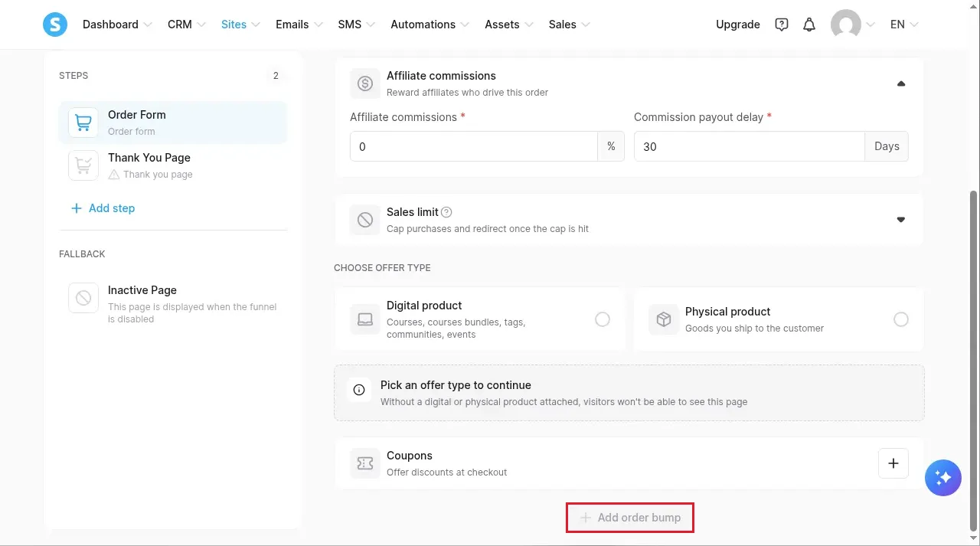The height and width of the screenshot is (546, 980).
Task: Expand the Sales limit section
Action: (x=901, y=220)
